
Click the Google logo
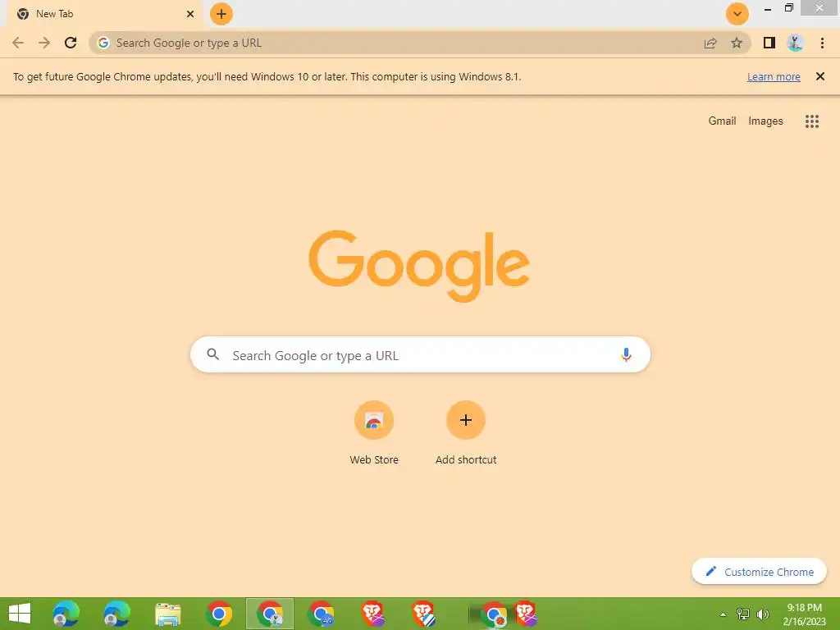[419, 267]
